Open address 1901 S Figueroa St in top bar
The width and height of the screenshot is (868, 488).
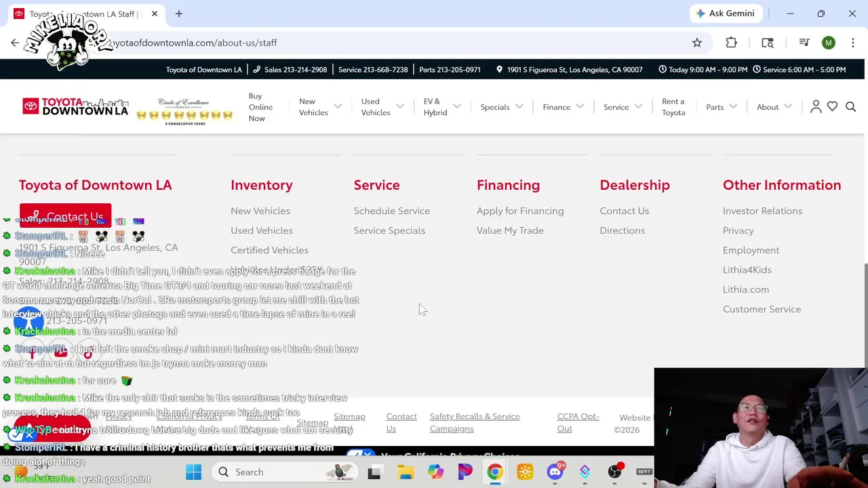pos(569,69)
